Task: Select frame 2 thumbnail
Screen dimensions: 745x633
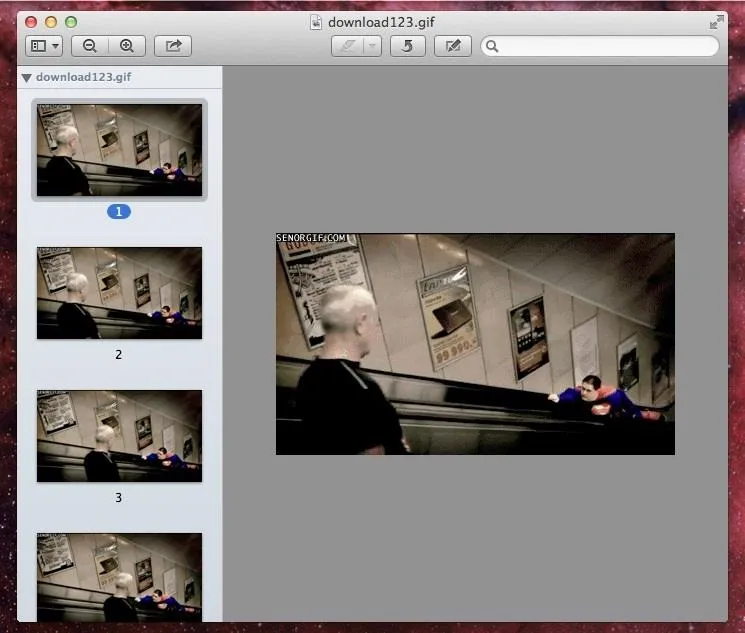Action: coord(119,293)
